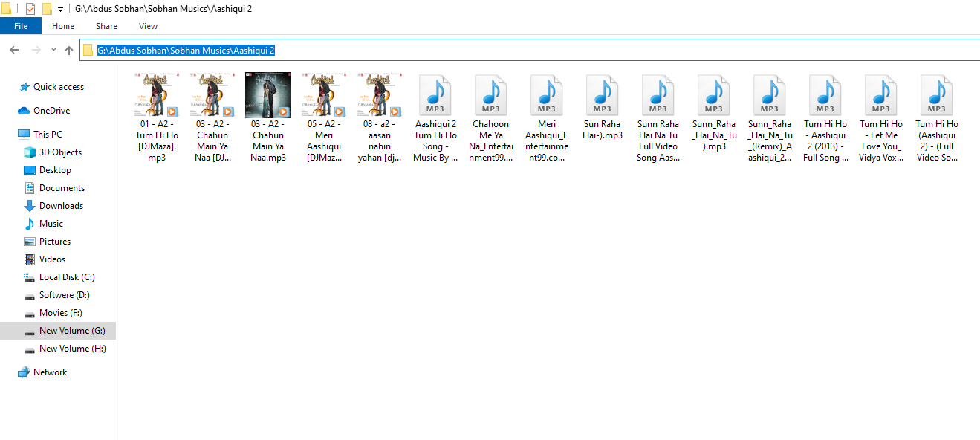Viewport: 980px width, 440px height.
Task: Click filename text '01 - A2 - Tum Hi Ho [DJMaza].mp3'
Action: [158, 141]
